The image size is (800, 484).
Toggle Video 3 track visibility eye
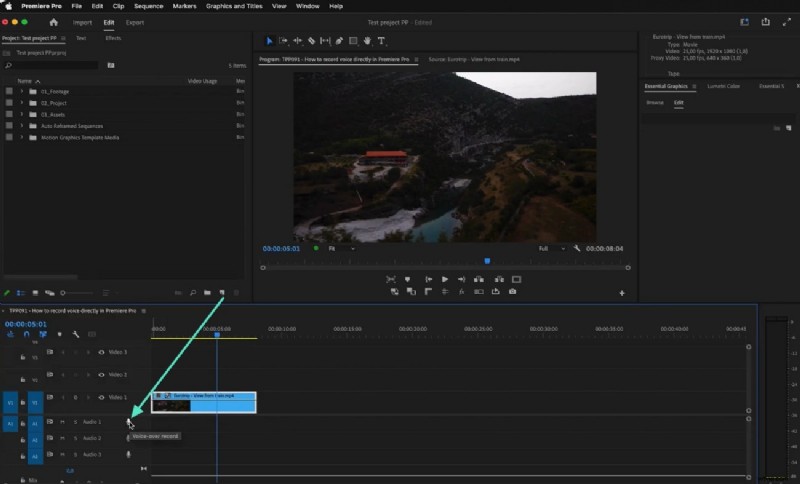coord(101,352)
